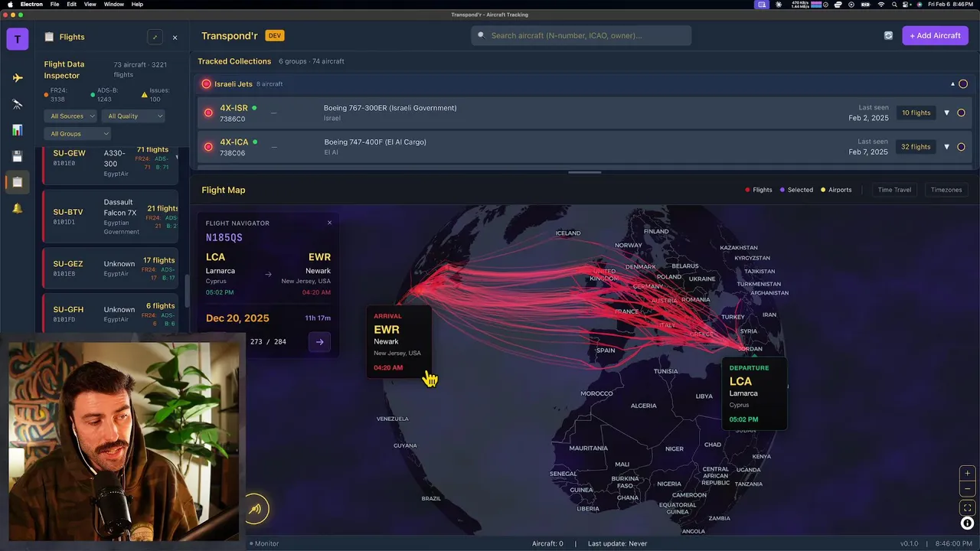Open the All Groups dropdown
The height and width of the screenshot is (551, 980).
click(x=77, y=134)
